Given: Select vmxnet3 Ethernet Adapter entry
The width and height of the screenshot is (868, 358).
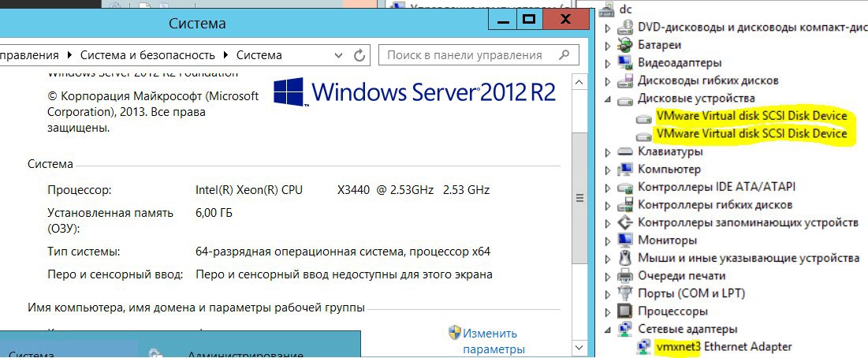Looking at the screenshot, I should (724, 346).
